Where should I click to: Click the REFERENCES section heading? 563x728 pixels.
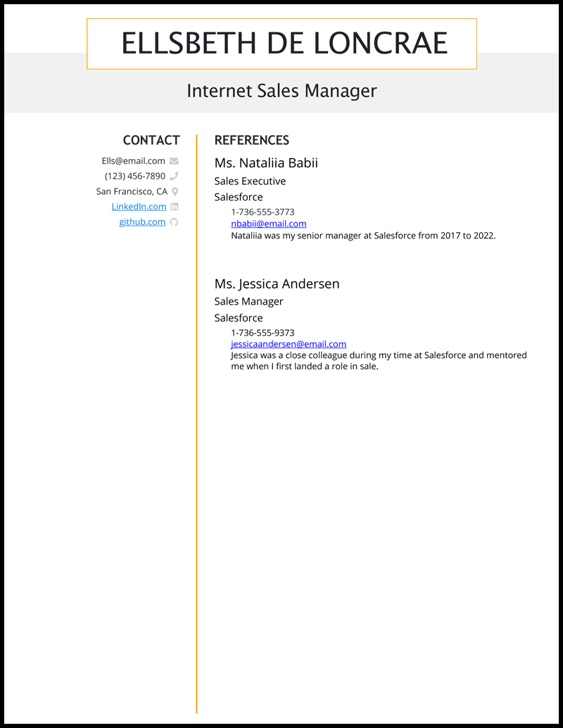pos(252,140)
